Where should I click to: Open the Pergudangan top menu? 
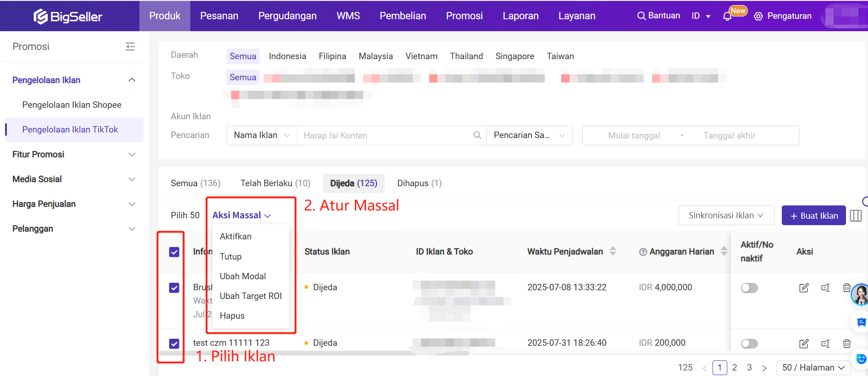tap(287, 16)
